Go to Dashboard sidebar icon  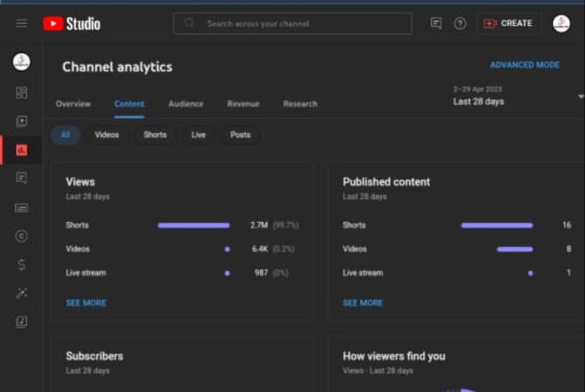pos(22,92)
